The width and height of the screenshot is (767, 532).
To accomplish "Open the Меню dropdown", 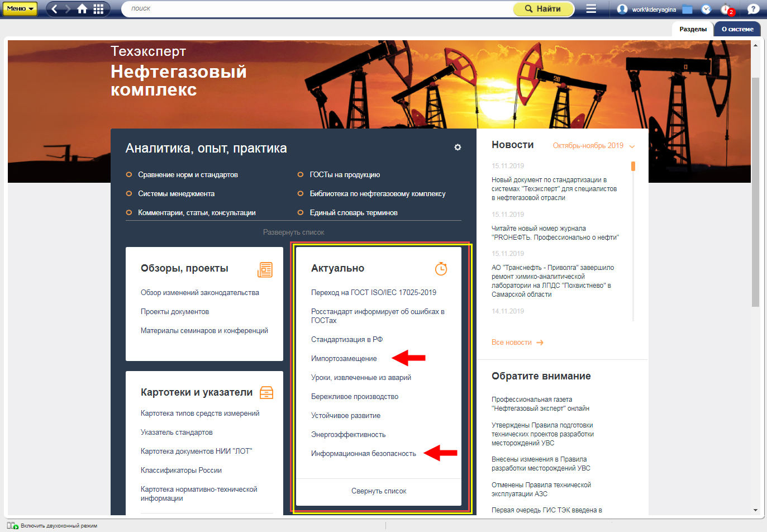I will click(21, 9).
